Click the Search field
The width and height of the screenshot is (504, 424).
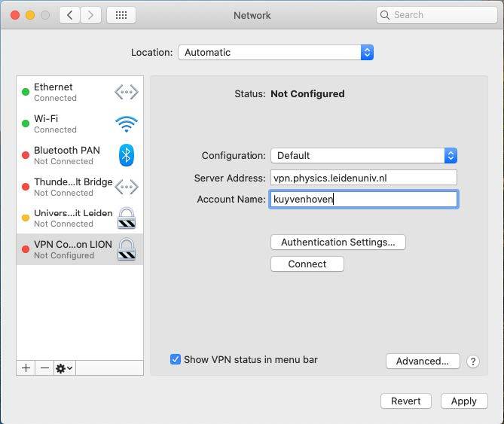click(x=437, y=15)
